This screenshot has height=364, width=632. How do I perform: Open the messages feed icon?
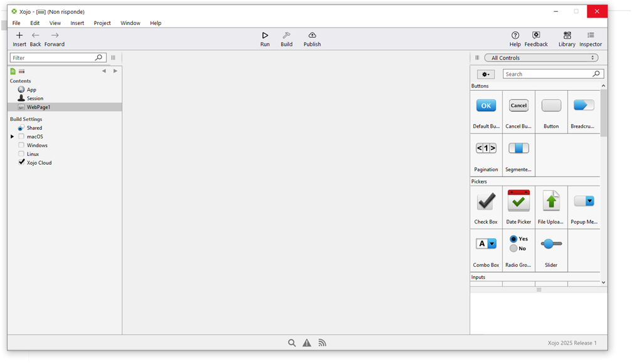322,343
